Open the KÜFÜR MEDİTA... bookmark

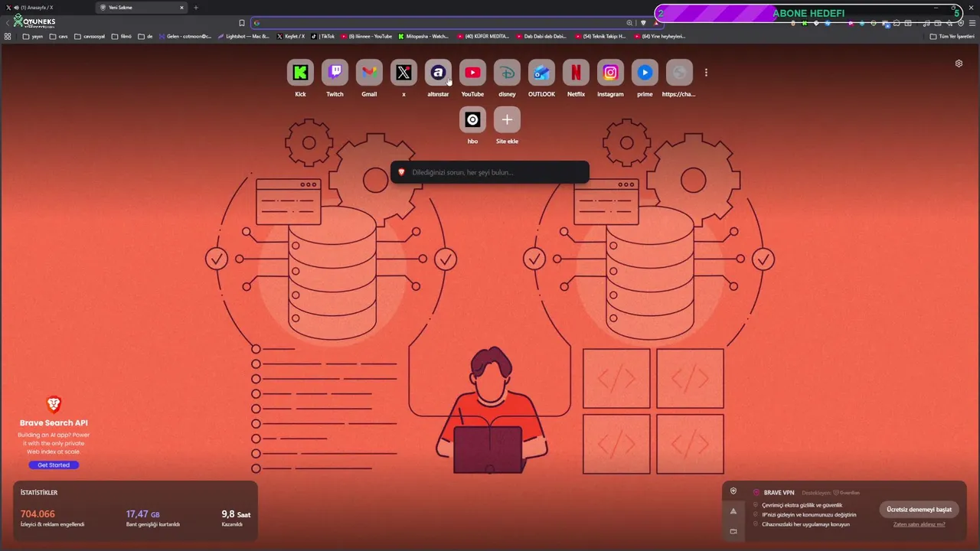click(x=483, y=36)
